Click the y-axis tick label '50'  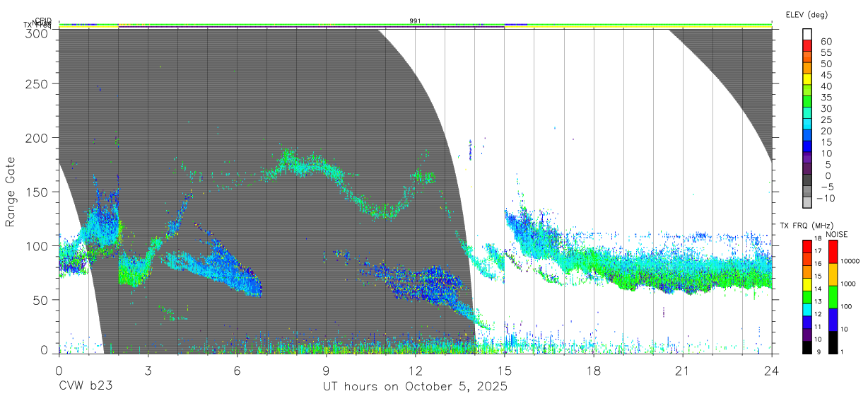coord(42,300)
